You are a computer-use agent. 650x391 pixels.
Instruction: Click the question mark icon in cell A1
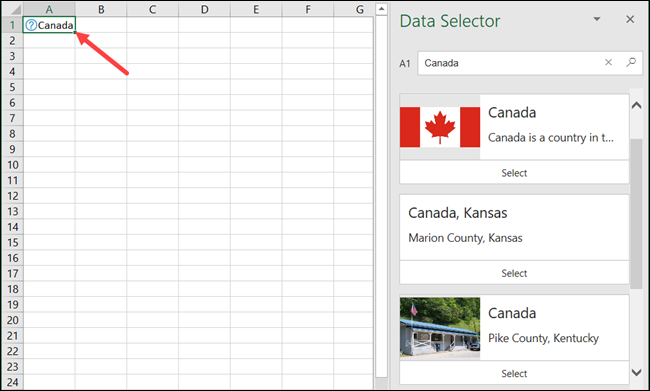coord(31,25)
